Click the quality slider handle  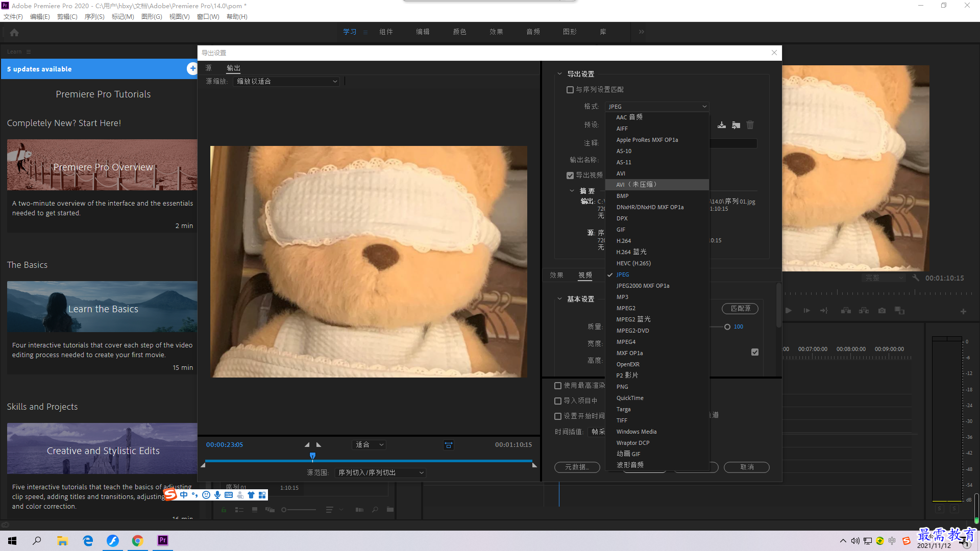point(727,327)
